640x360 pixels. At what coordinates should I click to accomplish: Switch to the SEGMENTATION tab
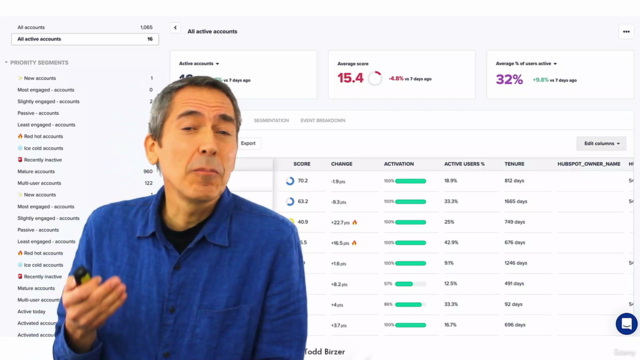coord(271,120)
